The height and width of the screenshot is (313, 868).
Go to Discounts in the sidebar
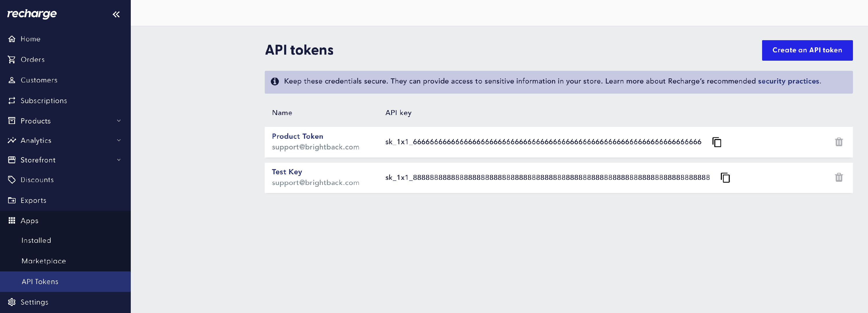(37, 180)
